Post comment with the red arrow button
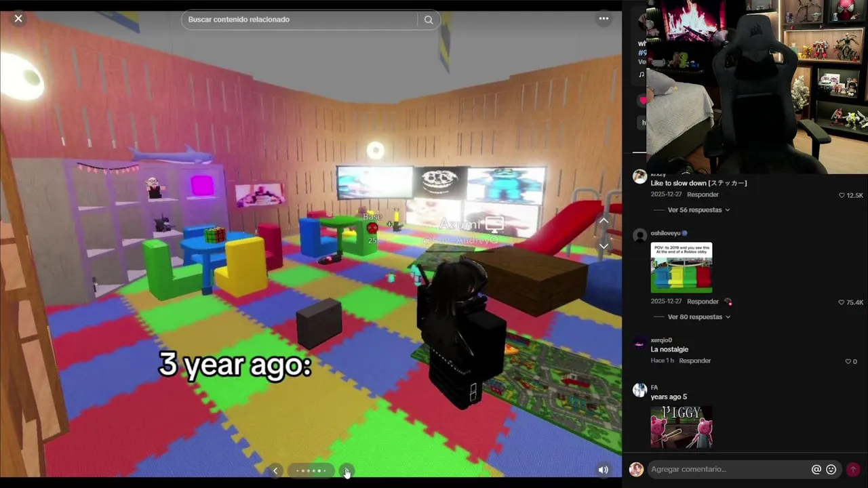This screenshot has width=868, height=488. click(853, 469)
